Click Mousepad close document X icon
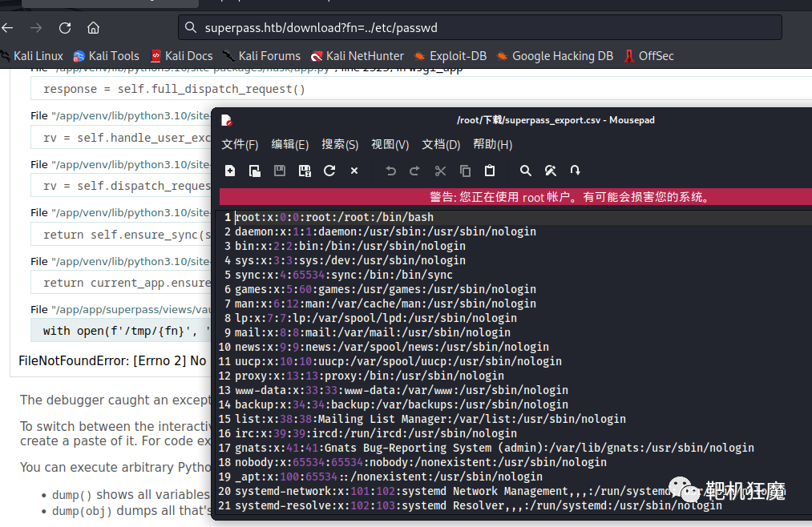Viewport: 812px width, 527px height. (x=354, y=171)
